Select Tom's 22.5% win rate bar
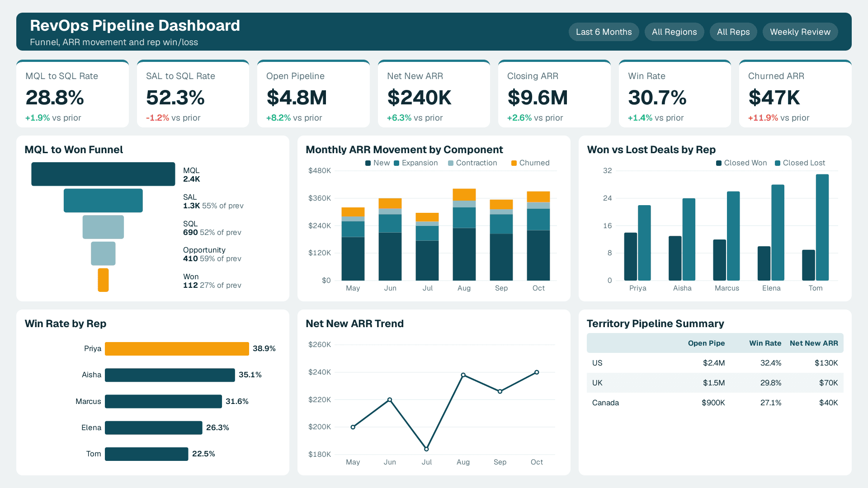This screenshot has width=868, height=488. coord(146,454)
